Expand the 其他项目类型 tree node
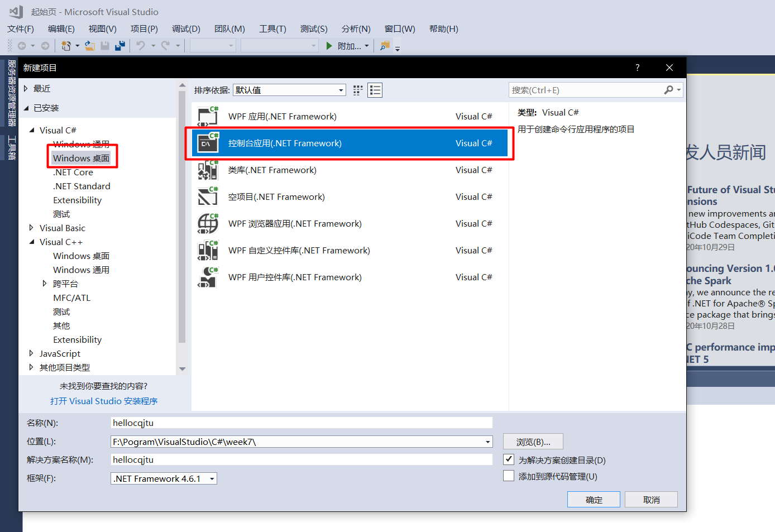The height and width of the screenshot is (532, 775). click(32, 367)
